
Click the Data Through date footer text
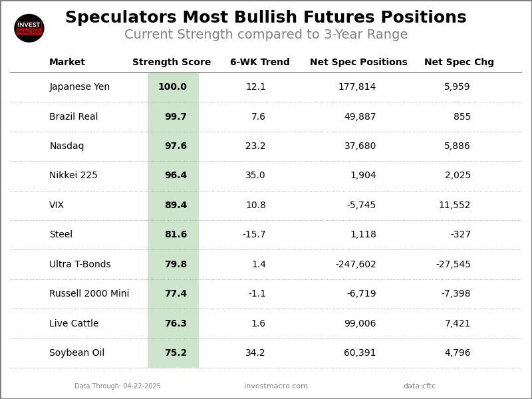(x=118, y=386)
